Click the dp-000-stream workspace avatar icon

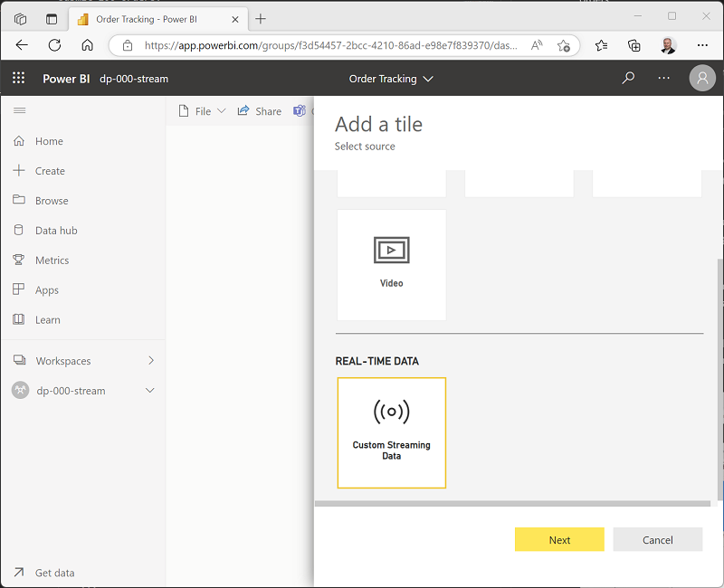coord(20,391)
